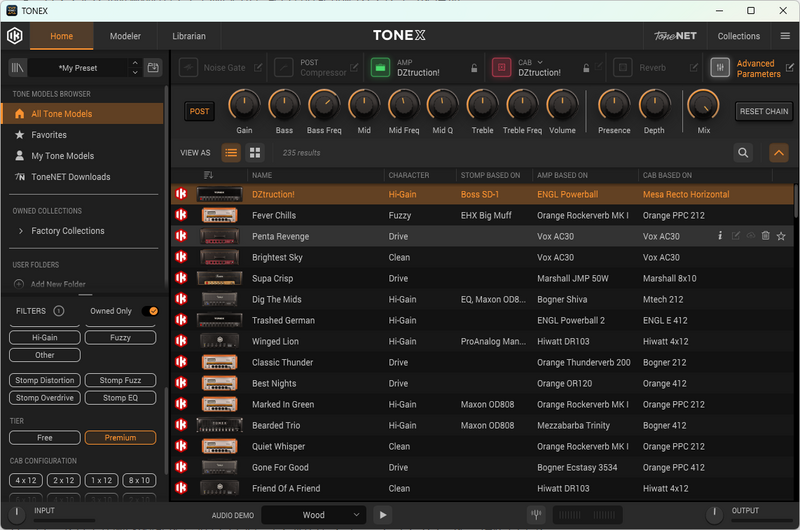Click the IK Multimedia logo icon
Image resolution: width=800 pixels, height=530 pixels.
15,36
